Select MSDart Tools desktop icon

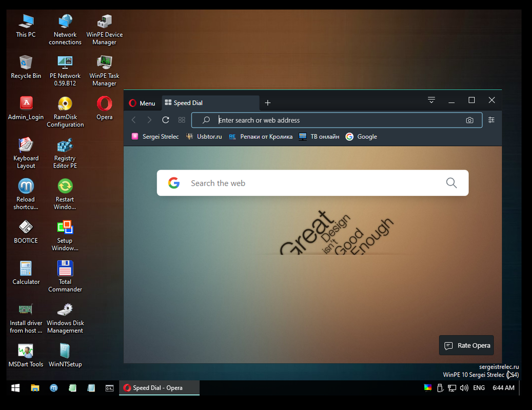(26, 356)
